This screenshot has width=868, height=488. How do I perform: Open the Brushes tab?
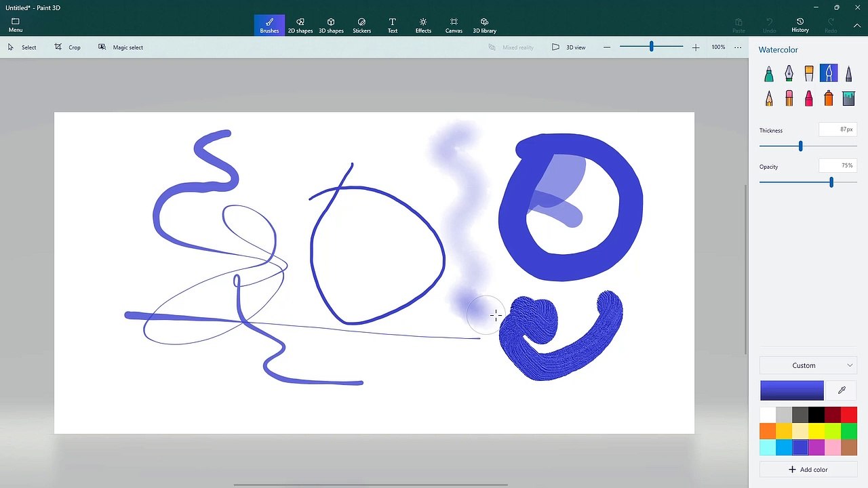[269, 25]
